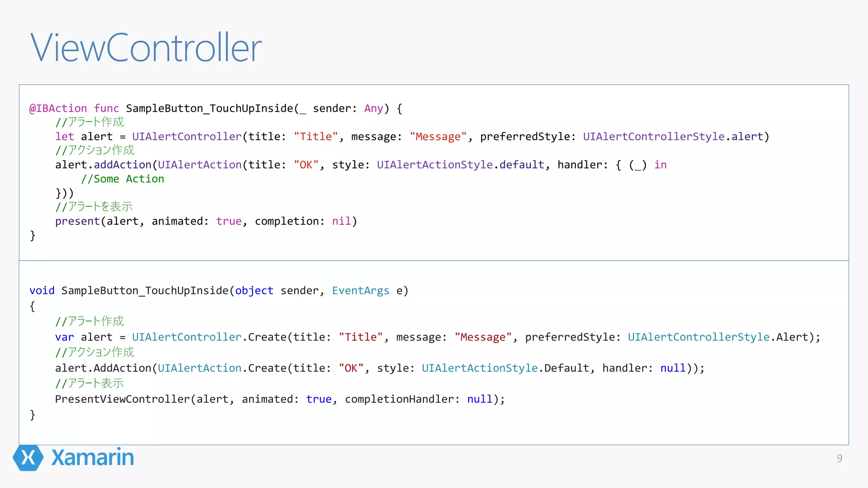Screen dimensions: 868x488
Task: Click the PresentViewController method call
Action: [122, 399]
